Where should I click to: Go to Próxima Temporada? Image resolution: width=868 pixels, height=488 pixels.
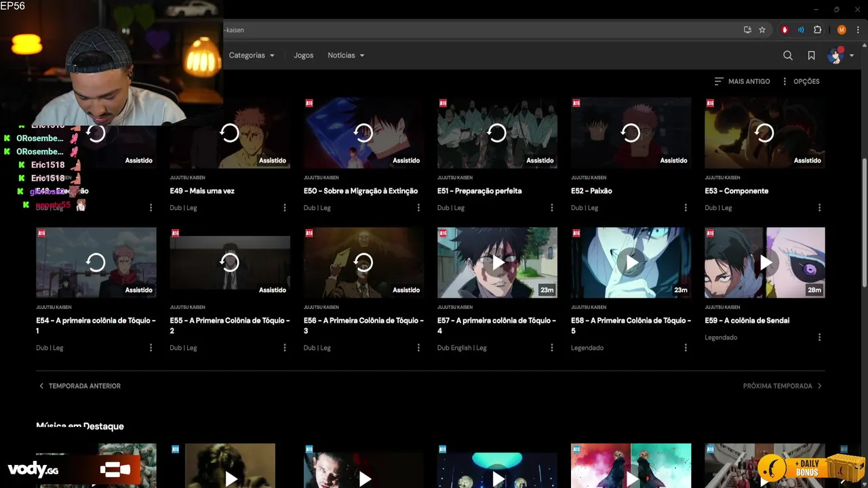coord(783,386)
